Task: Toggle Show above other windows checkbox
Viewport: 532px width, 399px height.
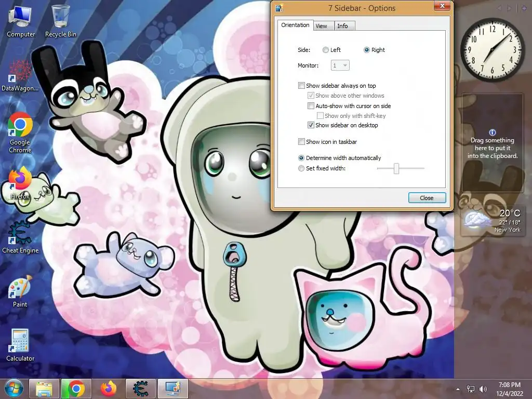Action: pyautogui.click(x=311, y=96)
